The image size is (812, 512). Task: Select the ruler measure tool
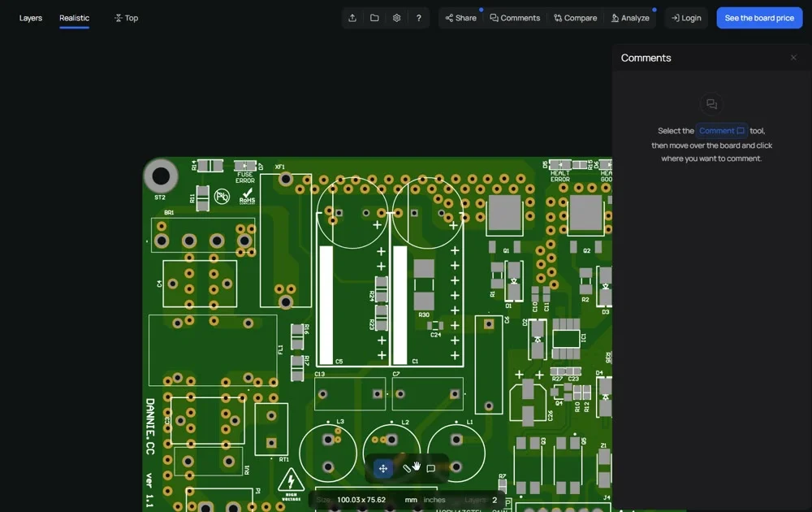407,468
